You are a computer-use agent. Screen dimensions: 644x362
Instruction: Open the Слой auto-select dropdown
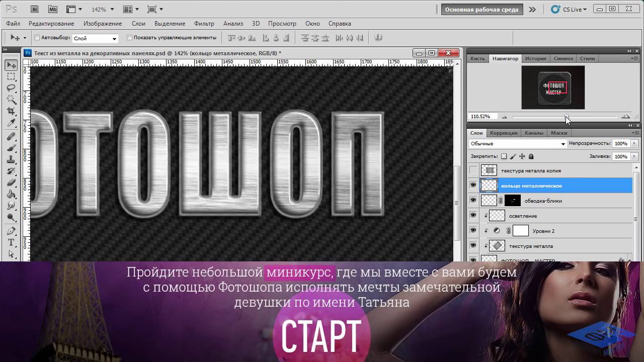pos(95,38)
